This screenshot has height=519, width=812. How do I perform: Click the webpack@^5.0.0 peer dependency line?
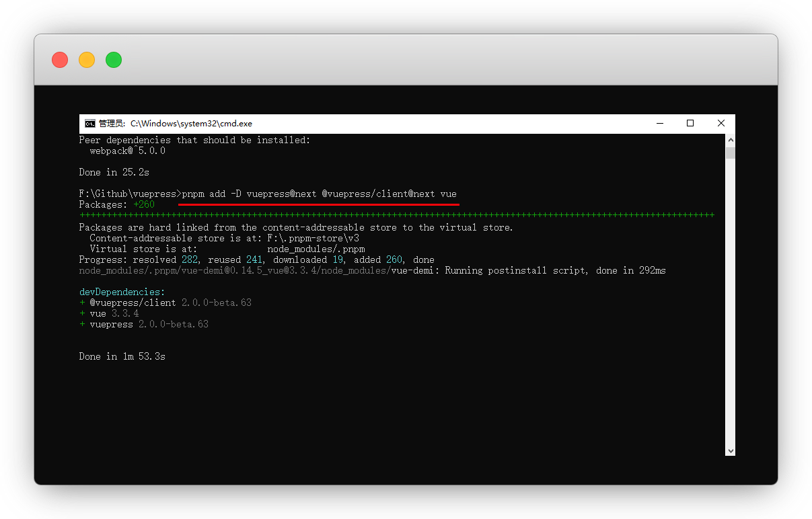click(x=128, y=151)
